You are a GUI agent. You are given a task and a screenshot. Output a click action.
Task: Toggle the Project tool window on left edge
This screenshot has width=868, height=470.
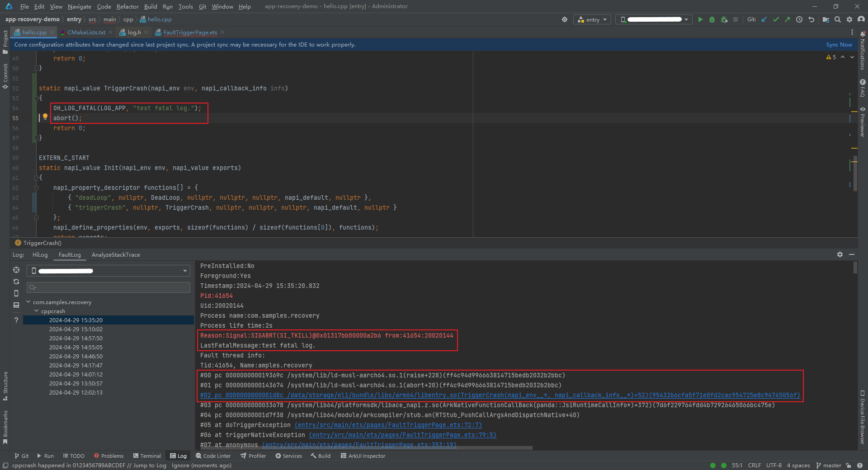pyautogui.click(x=5, y=42)
